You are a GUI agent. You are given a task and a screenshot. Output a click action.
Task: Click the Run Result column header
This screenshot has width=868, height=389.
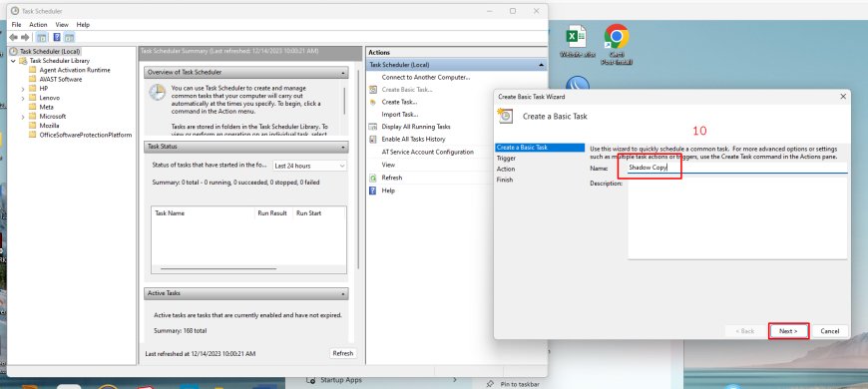(273, 213)
